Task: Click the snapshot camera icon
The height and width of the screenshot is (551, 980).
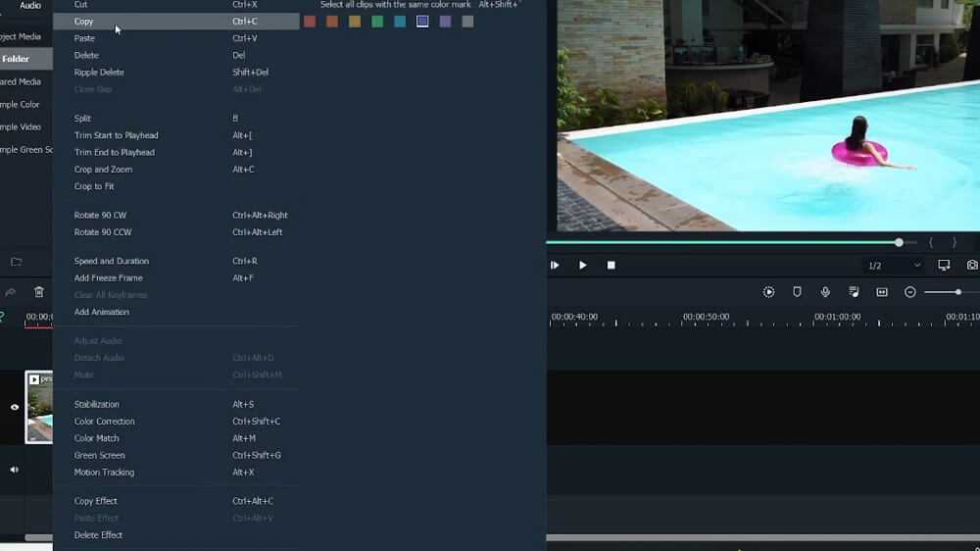Action: tap(971, 265)
